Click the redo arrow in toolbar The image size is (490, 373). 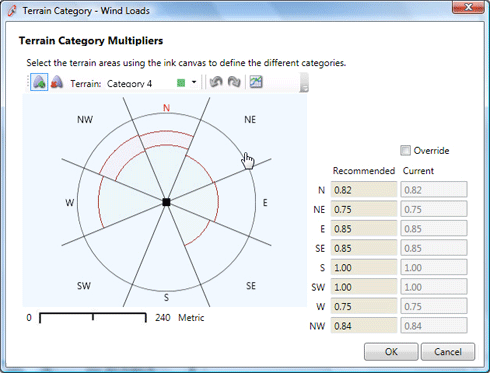[234, 82]
